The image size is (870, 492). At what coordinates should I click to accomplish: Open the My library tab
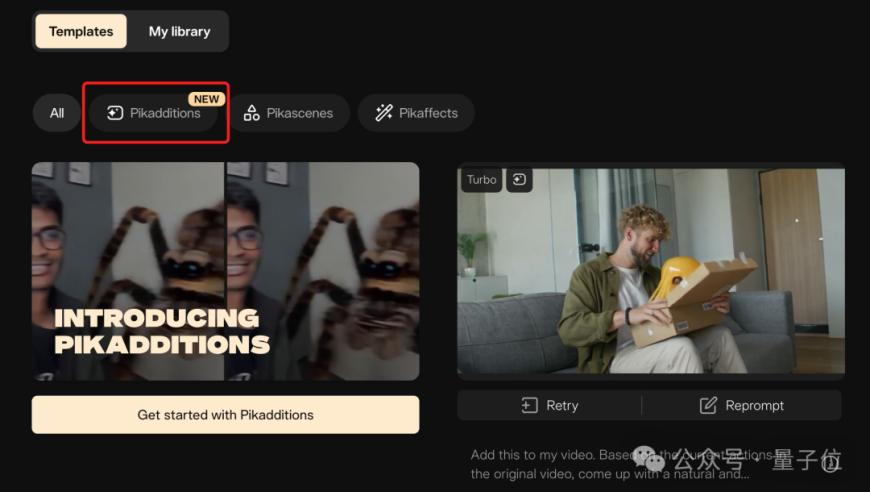click(x=179, y=32)
